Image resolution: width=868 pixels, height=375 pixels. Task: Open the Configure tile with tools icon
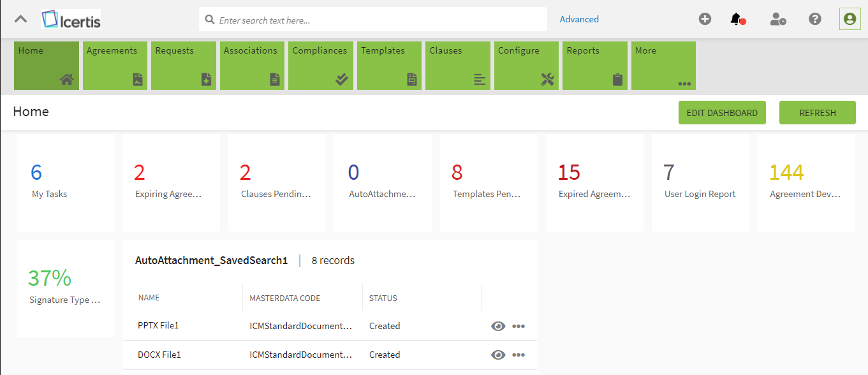tap(526, 66)
